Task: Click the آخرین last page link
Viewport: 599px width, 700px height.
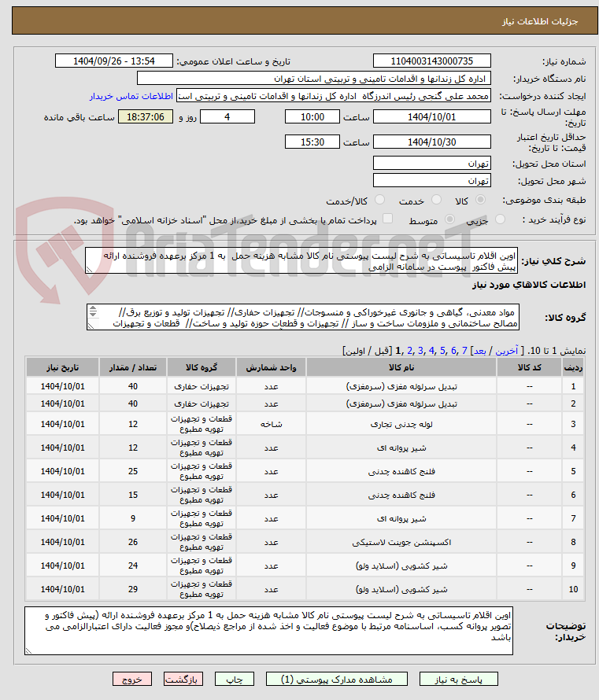Action: pos(507,351)
